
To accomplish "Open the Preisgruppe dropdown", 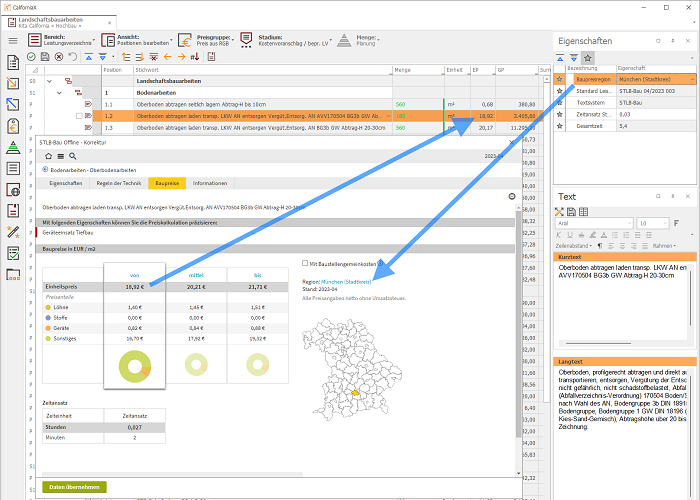I will [x=207, y=40].
